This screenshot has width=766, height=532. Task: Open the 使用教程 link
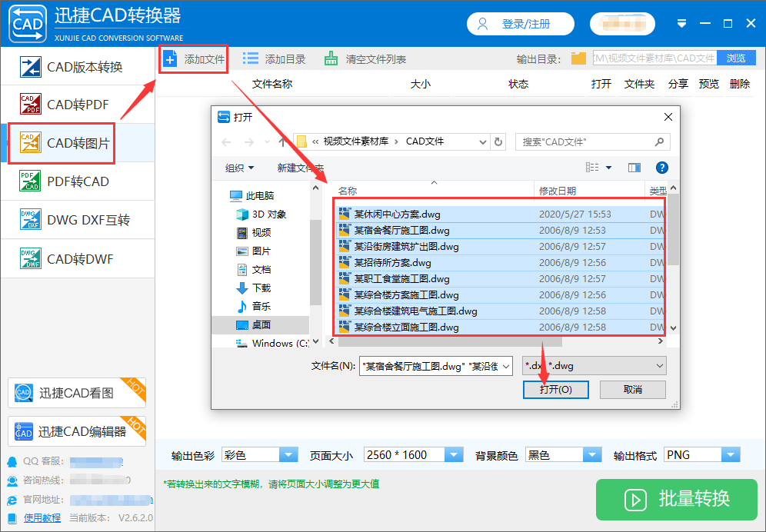[42, 518]
